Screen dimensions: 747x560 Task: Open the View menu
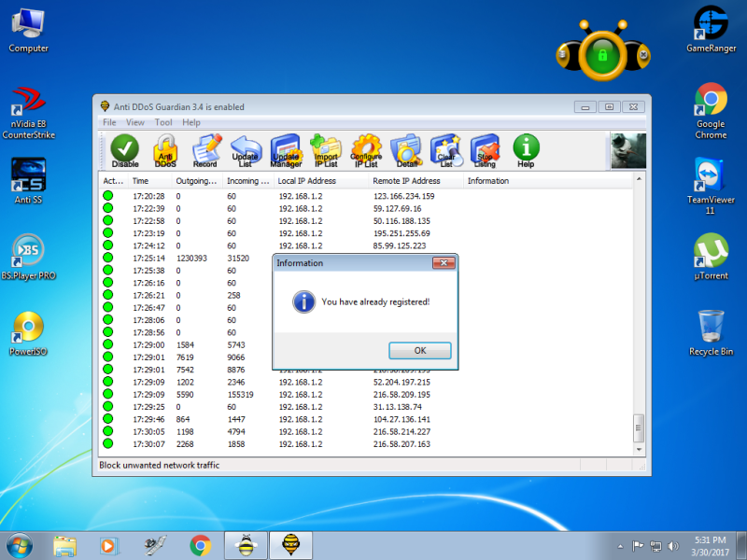tap(134, 122)
